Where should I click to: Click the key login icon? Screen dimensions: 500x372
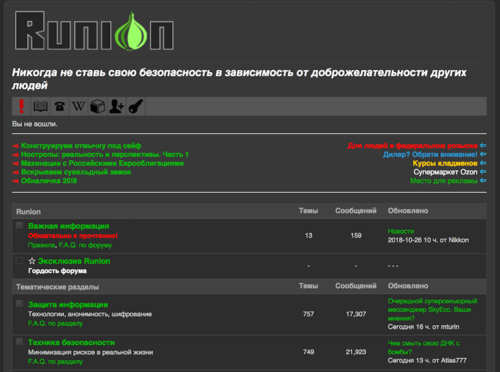136,106
